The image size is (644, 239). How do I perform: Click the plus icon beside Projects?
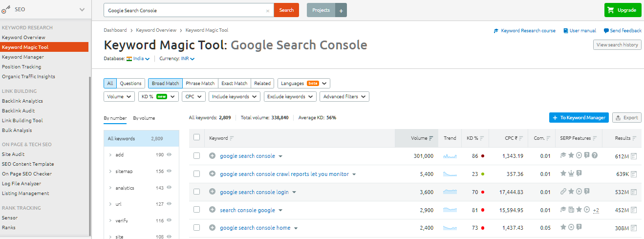click(x=341, y=10)
